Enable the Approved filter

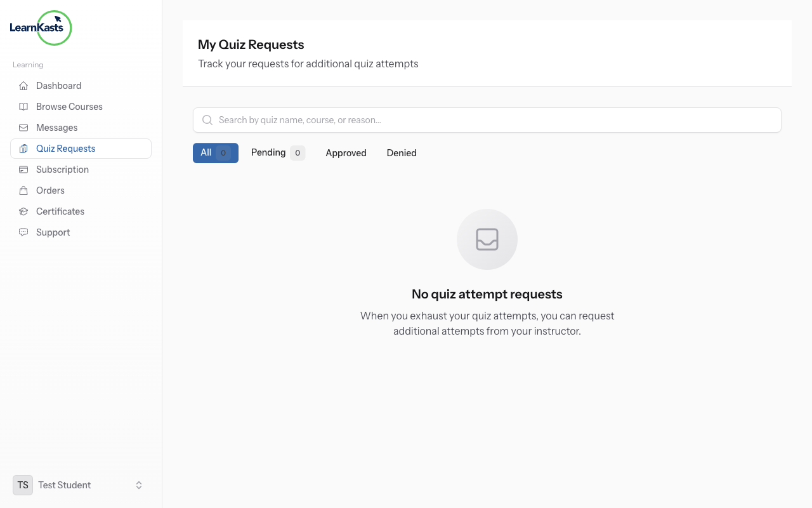(346, 152)
